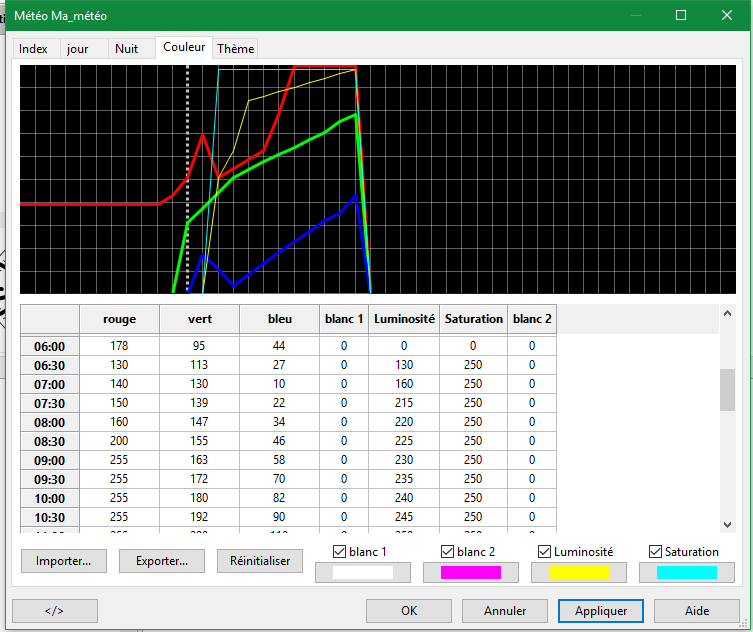Pick the magenta blanc 2 color swatch
The image size is (753, 632).
click(470, 572)
